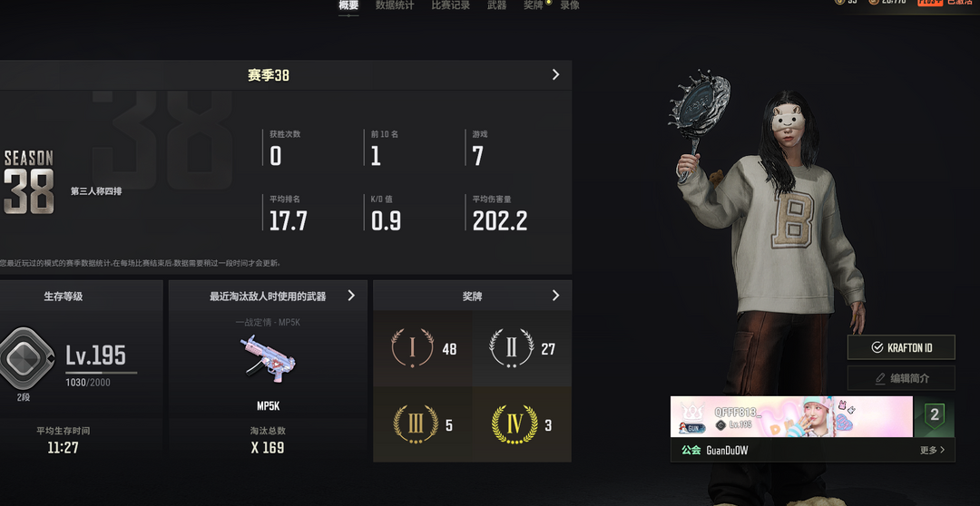Open 更多 in the guild row
The image size is (980, 506).
click(933, 450)
